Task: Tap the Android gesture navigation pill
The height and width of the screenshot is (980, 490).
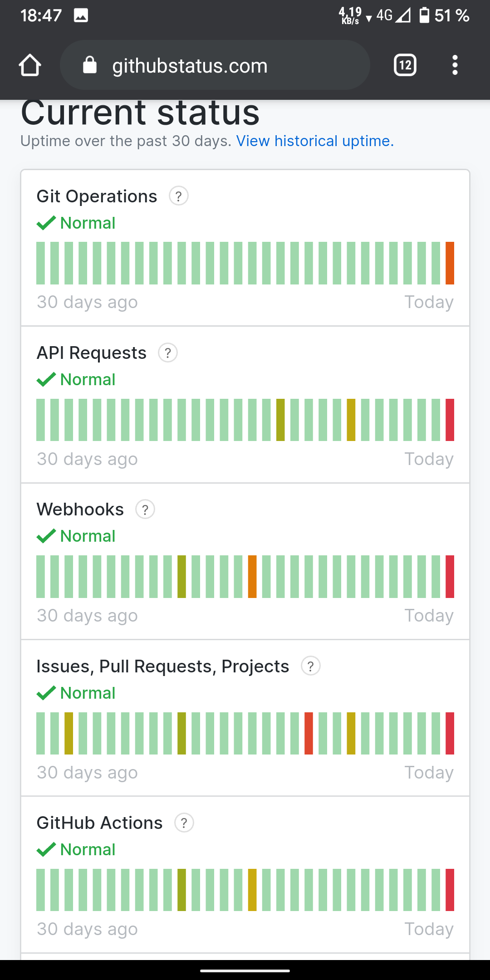Action: (x=245, y=971)
